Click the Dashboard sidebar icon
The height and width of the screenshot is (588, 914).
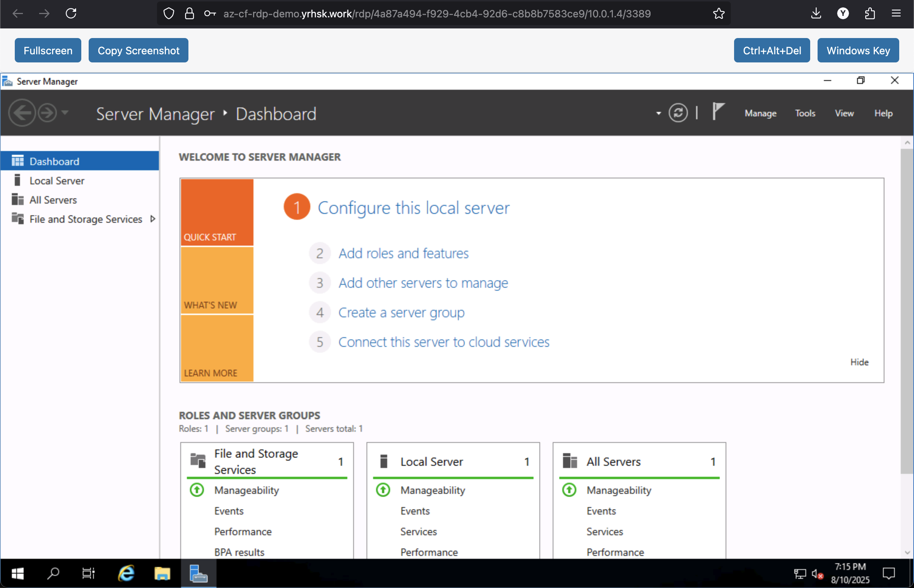pyautogui.click(x=18, y=161)
